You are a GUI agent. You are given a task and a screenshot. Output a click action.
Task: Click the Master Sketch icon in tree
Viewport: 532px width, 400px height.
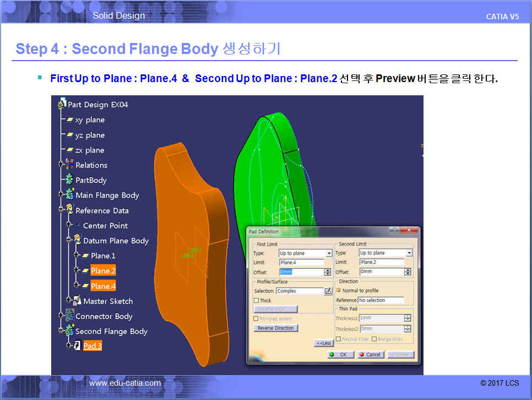click(77, 301)
